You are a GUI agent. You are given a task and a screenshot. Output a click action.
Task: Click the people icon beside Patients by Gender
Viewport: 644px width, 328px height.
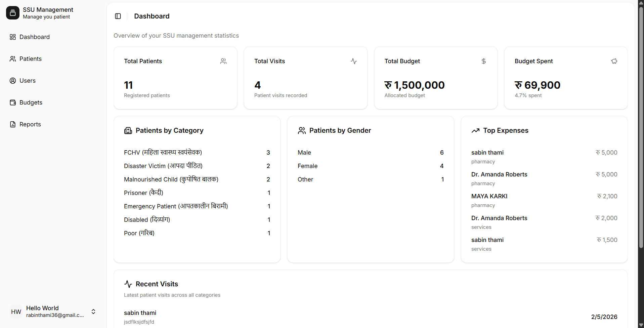(x=302, y=130)
